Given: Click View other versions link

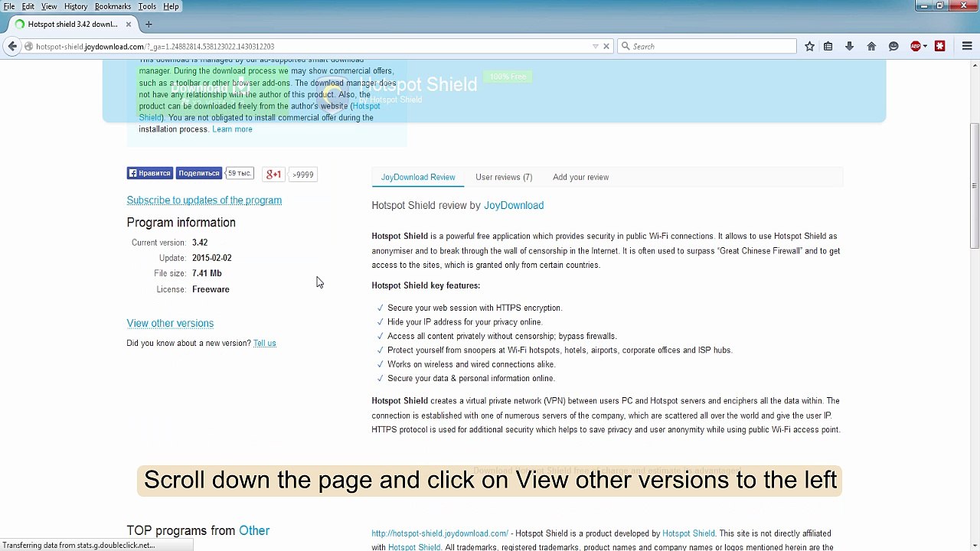Looking at the screenshot, I should click(170, 324).
